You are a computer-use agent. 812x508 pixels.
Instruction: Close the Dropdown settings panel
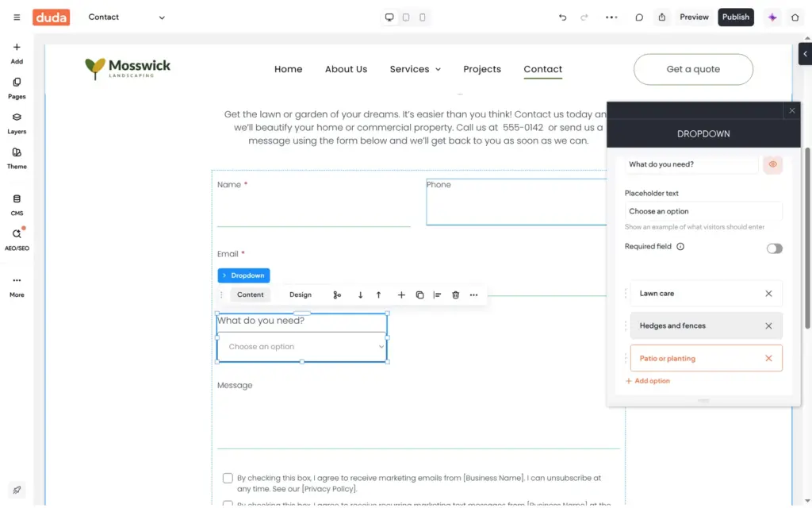792,110
